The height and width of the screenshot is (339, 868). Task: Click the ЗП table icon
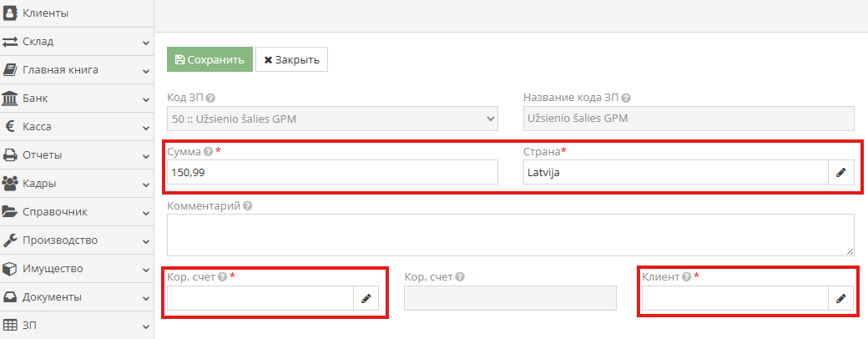point(10,325)
